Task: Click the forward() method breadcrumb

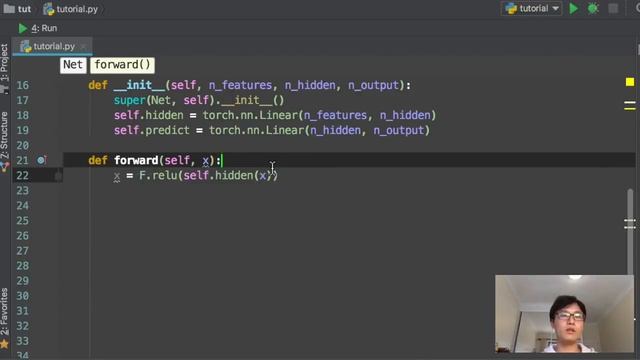Action: click(x=122, y=65)
